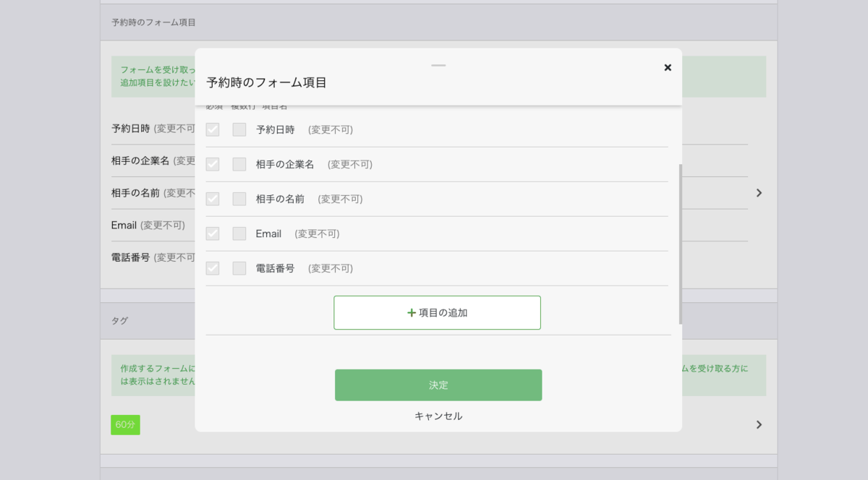Click the dialog title 予約時のフォーム項目
The height and width of the screenshot is (480, 868).
(x=267, y=82)
